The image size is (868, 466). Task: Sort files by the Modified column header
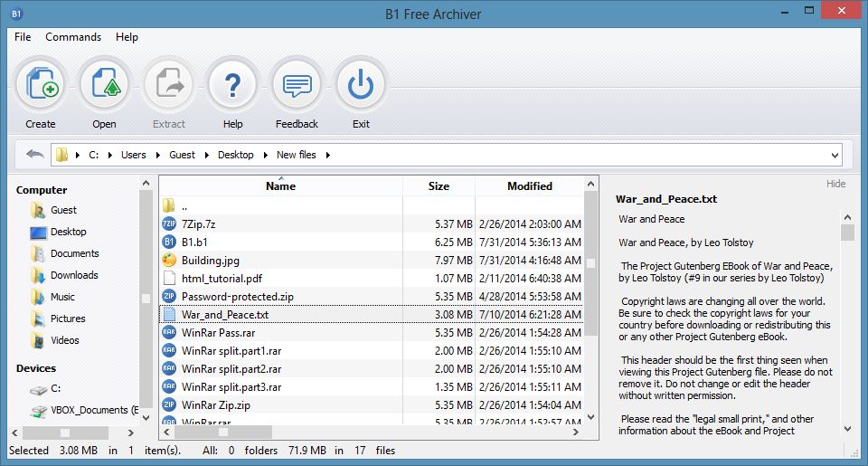pos(530,186)
